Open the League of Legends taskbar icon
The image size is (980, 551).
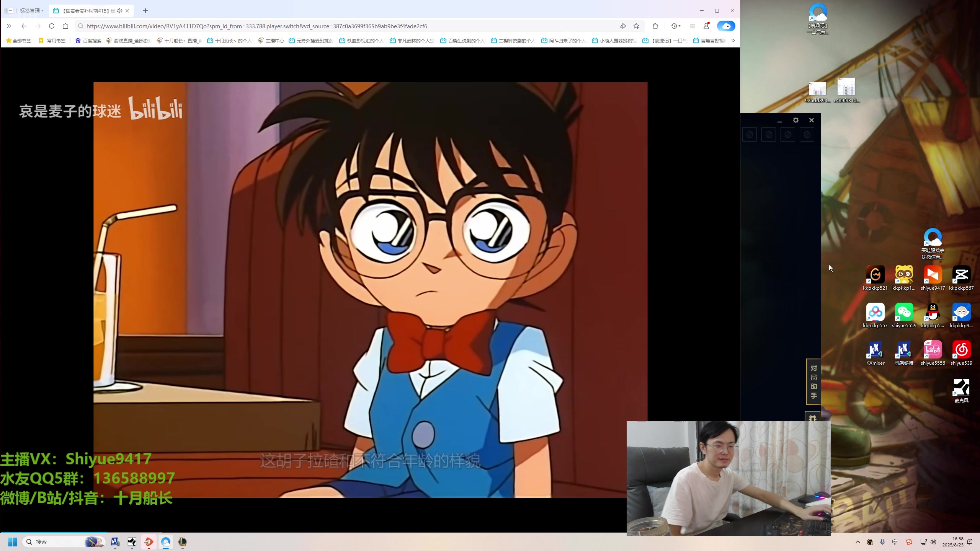click(x=182, y=542)
